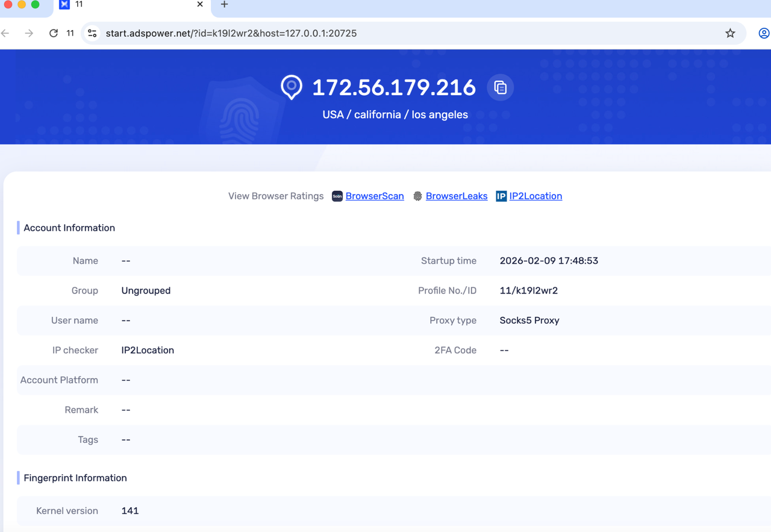This screenshot has height=532, width=771.
Task: Open the BrowserLeaks ratings link
Action: 457,196
